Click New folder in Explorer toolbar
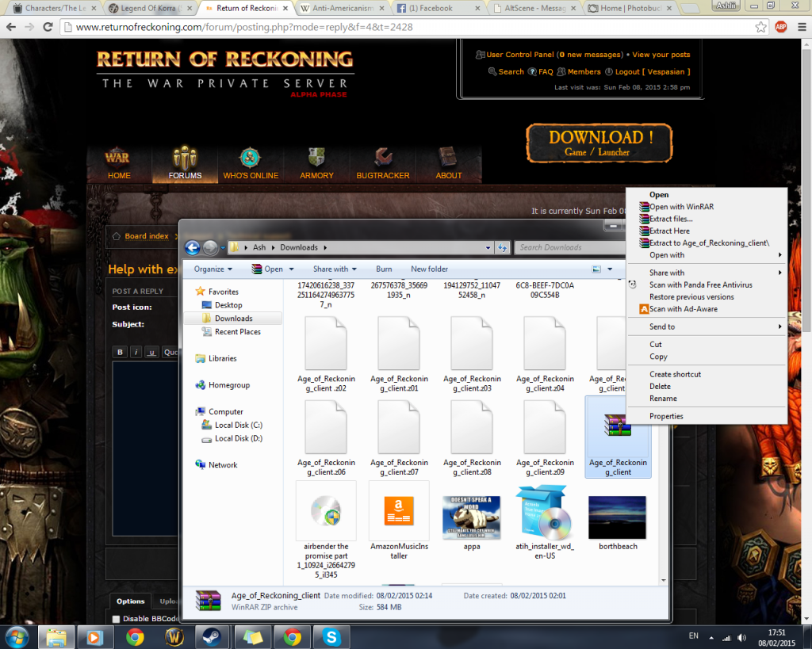Viewport: 812px width, 649px height. pyautogui.click(x=429, y=269)
